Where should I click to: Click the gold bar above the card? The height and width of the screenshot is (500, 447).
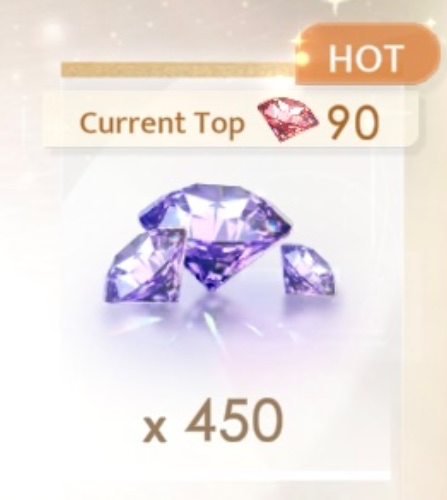(x=178, y=71)
